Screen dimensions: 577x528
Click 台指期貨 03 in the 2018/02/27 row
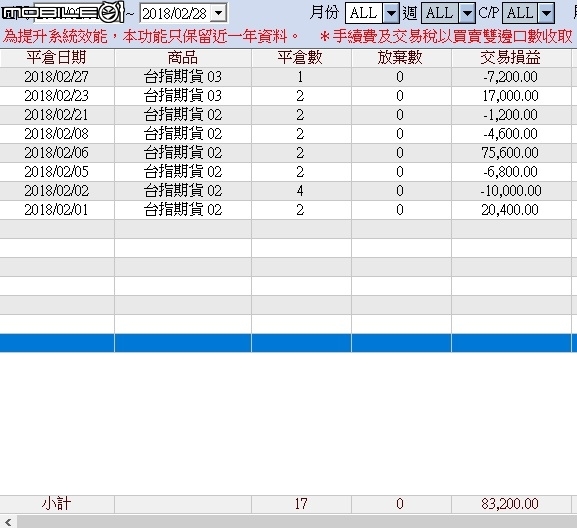click(x=183, y=77)
